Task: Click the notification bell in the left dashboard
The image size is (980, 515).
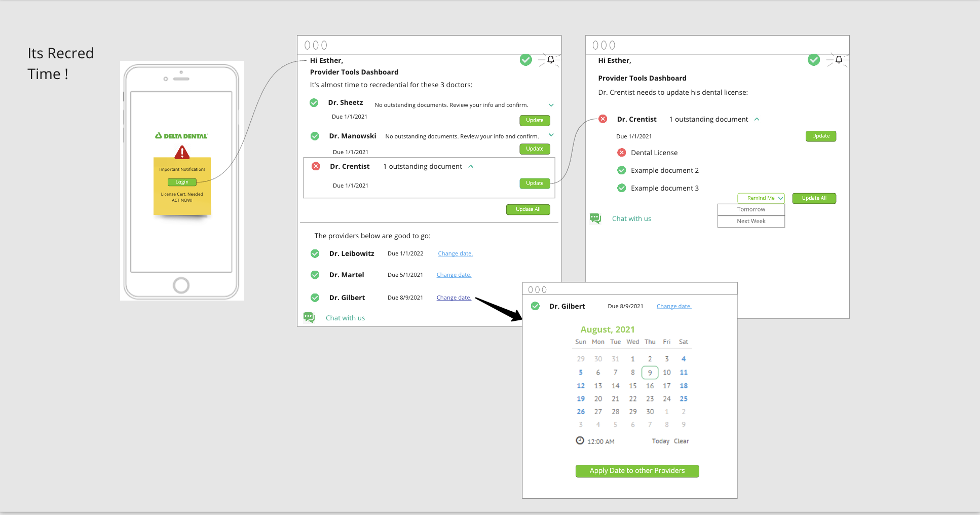Action: 551,60
